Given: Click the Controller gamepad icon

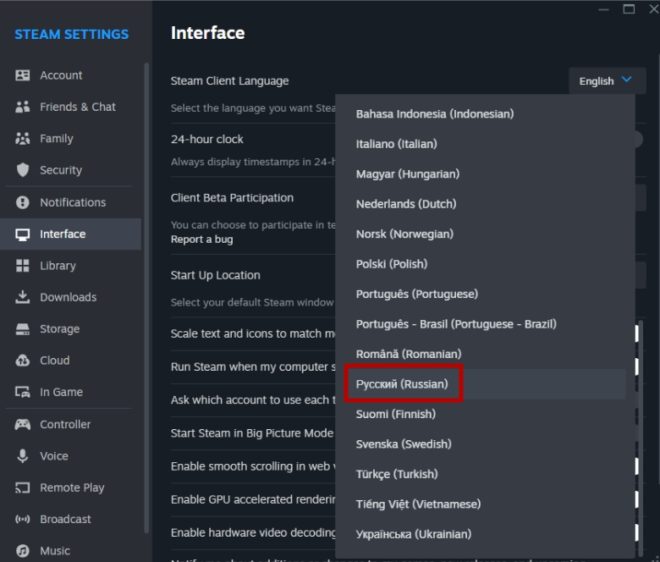Looking at the screenshot, I should click(x=22, y=424).
